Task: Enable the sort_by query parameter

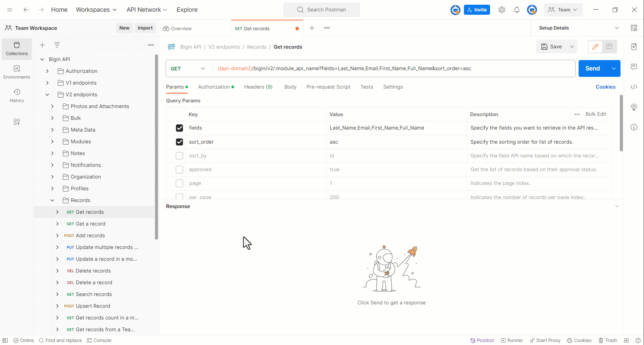Action: point(179,156)
